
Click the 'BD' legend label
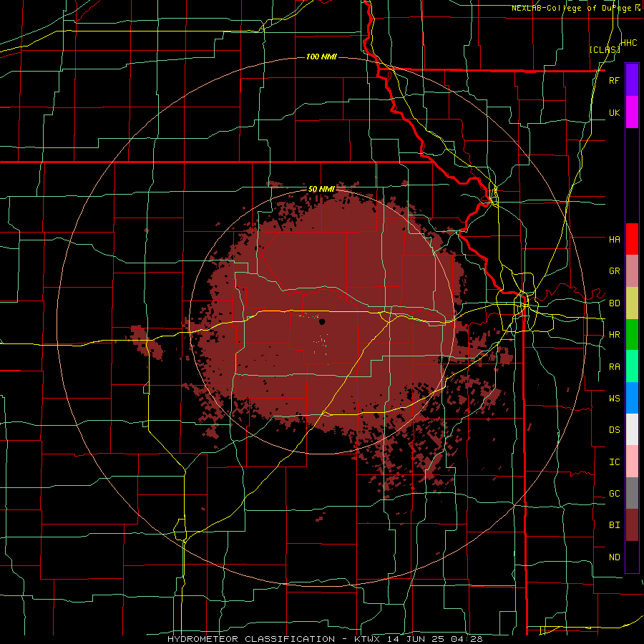pos(614,303)
